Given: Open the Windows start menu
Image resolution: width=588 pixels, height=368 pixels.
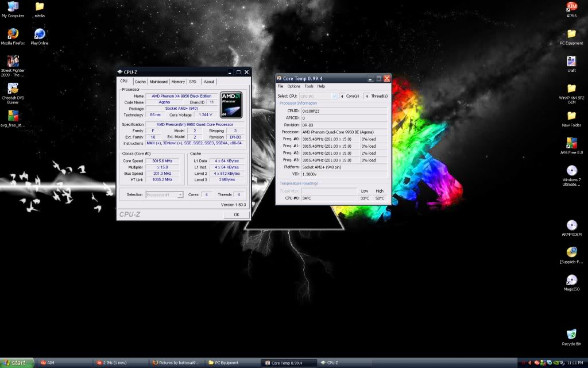Looking at the screenshot, I should coord(17,363).
